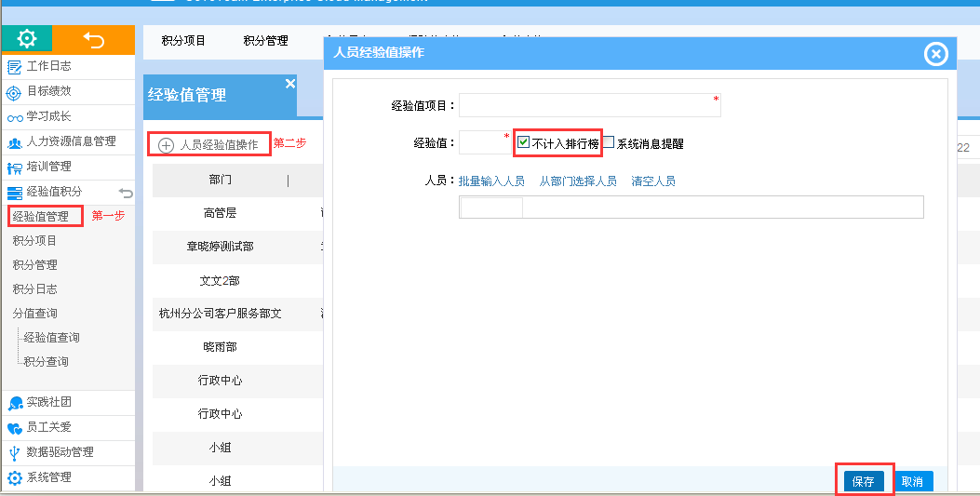Close the 经验值管理 panel tab
Screen dimensions: 980x496
tap(290, 84)
